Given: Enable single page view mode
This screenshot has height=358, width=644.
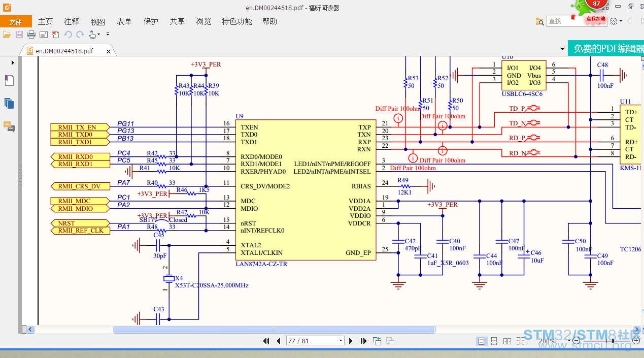Looking at the screenshot, I should pos(481,341).
